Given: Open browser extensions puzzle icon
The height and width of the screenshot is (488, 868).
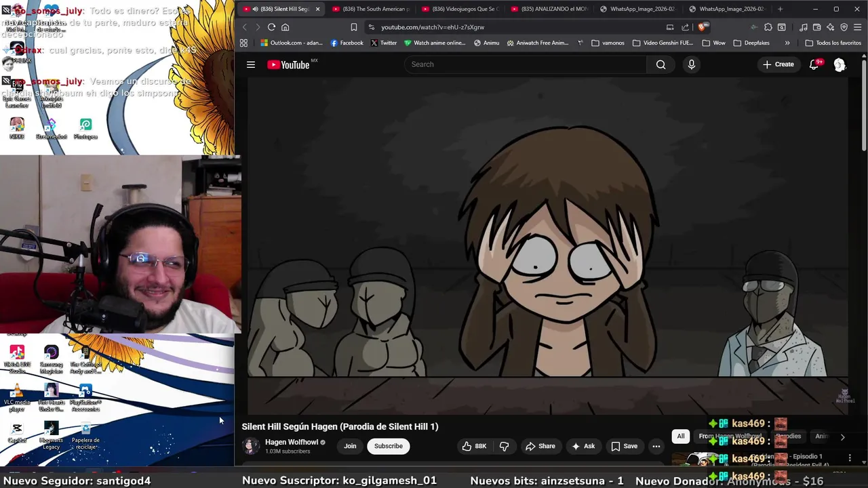Looking at the screenshot, I should 768,27.
